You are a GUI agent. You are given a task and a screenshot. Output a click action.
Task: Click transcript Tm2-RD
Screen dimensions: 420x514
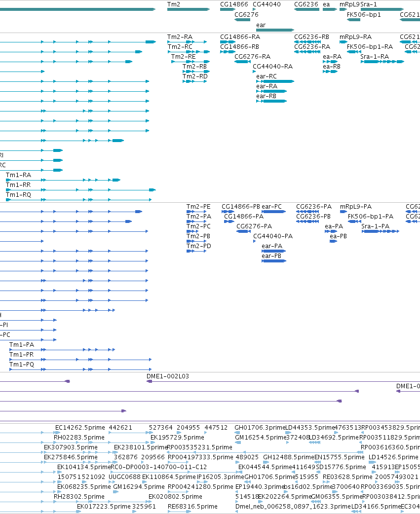pos(195,81)
